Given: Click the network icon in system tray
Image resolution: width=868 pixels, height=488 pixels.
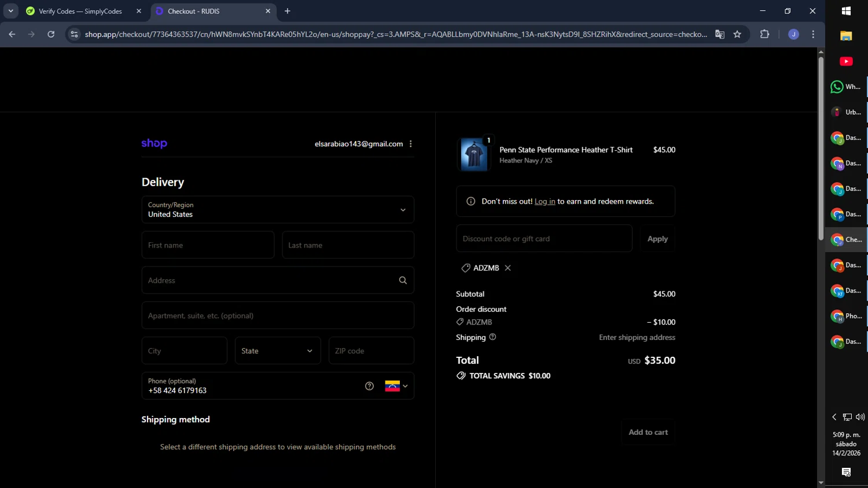Looking at the screenshot, I should pos(847,417).
